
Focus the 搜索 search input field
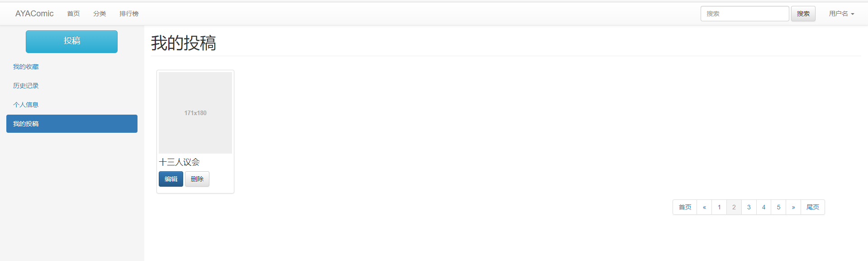coord(744,14)
